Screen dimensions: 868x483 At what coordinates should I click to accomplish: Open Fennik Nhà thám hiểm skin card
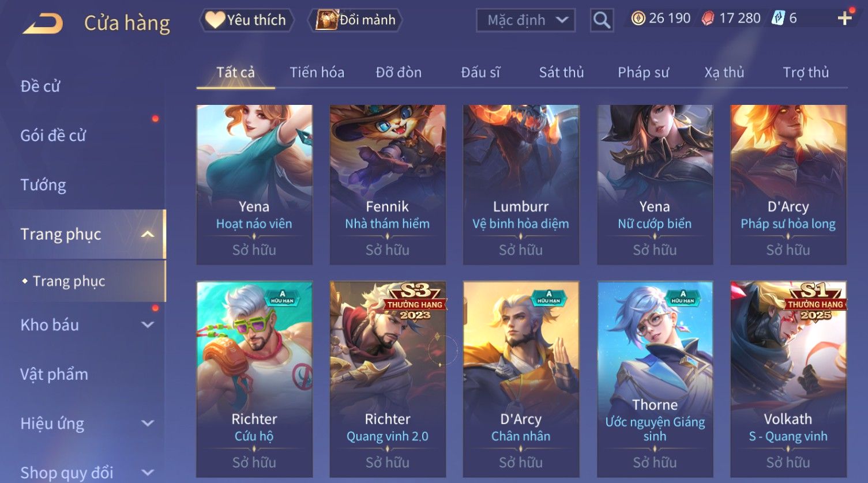[x=388, y=184]
